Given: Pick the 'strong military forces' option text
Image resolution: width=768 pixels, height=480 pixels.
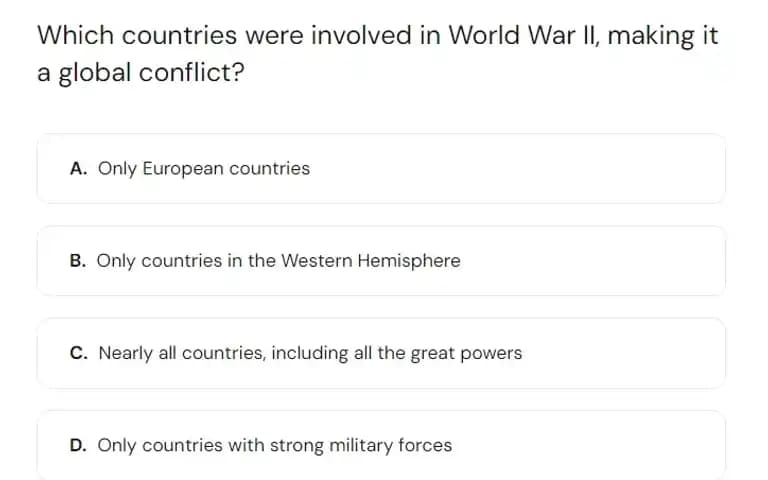Looking at the screenshot, I should pos(361,446).
